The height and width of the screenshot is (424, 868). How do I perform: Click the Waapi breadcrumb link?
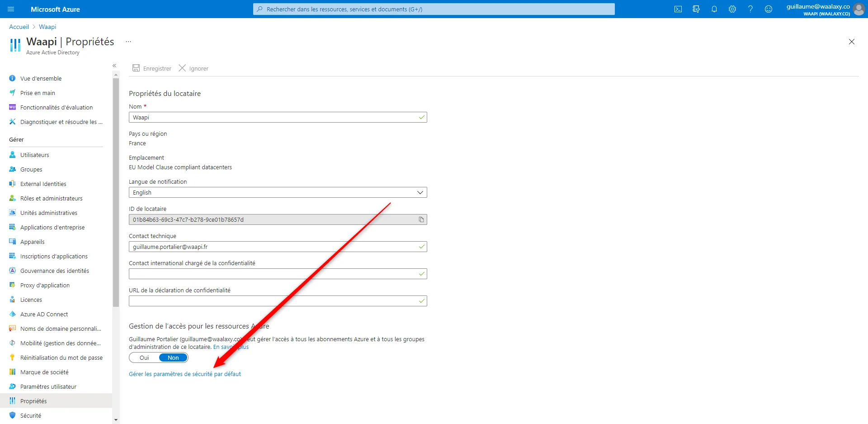(47, 27)
